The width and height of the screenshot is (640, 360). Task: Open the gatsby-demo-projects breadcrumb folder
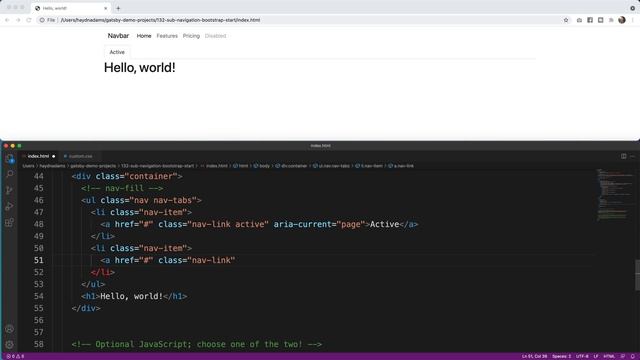93,166
